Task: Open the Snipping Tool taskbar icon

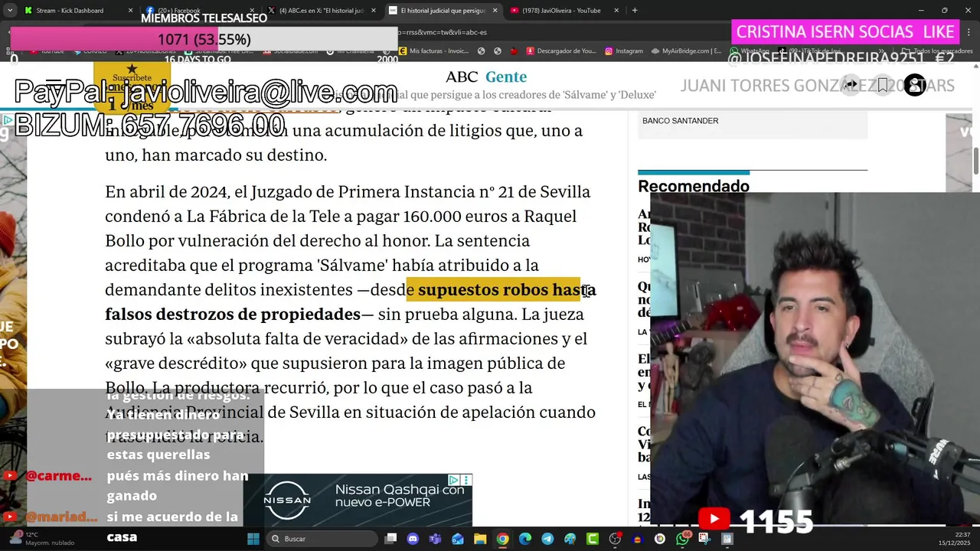Action: point(704,539)
